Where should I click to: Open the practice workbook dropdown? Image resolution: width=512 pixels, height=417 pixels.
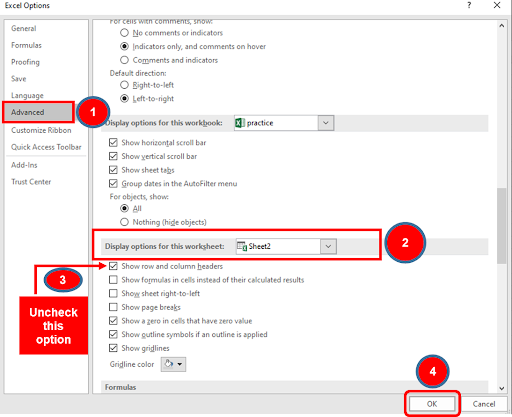326,123
